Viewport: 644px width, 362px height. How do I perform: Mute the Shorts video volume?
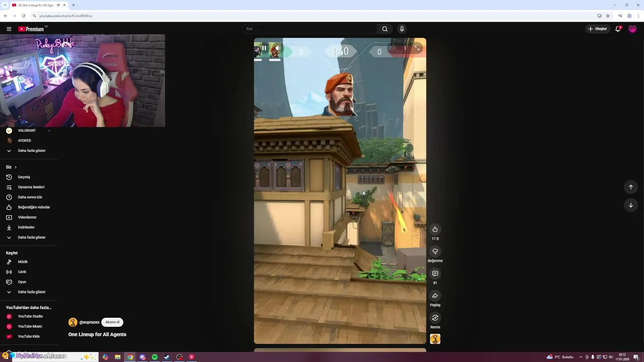(x=277, y=48)
